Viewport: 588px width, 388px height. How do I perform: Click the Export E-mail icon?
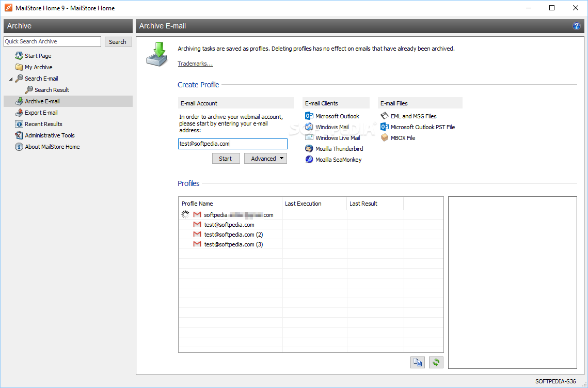tap(19, 113)
